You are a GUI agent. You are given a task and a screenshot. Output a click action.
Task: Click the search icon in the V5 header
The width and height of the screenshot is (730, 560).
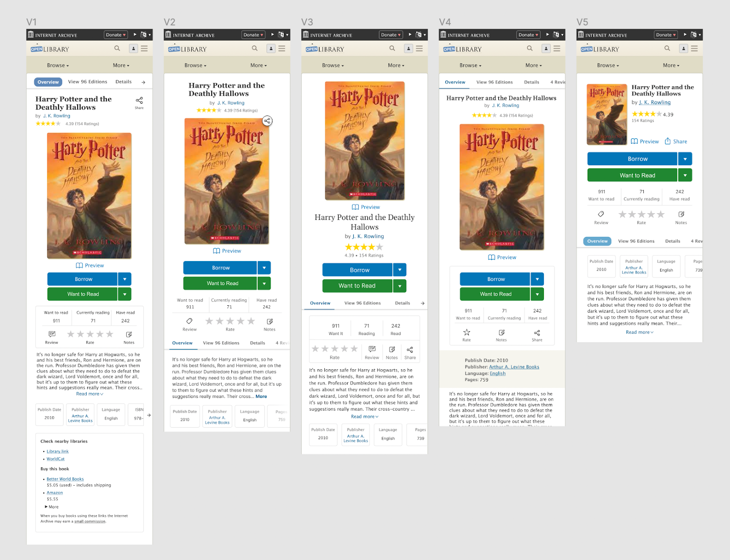pyautogui.click(x=667, y=48)
